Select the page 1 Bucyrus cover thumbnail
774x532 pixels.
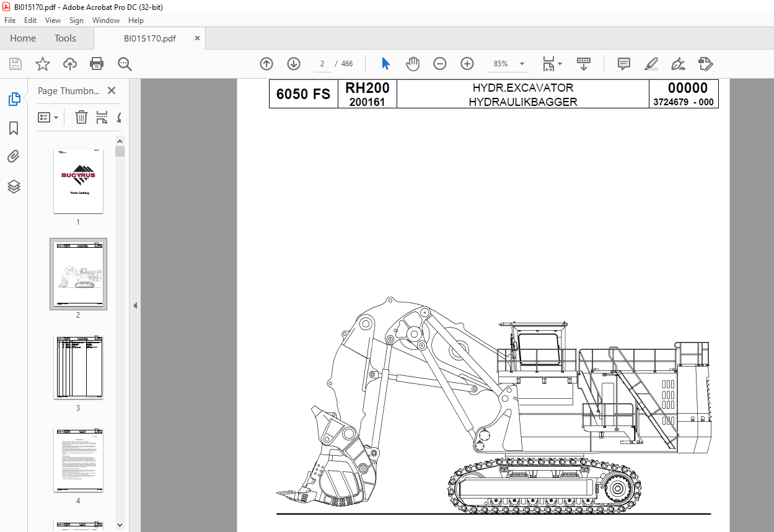78,181
